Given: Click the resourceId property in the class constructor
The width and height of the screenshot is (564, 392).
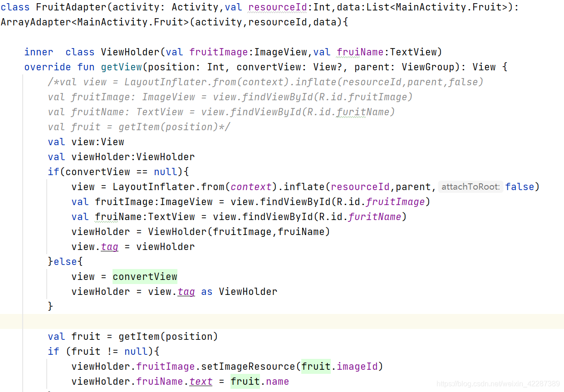Looking at the screenshot, I should (278, 7).
